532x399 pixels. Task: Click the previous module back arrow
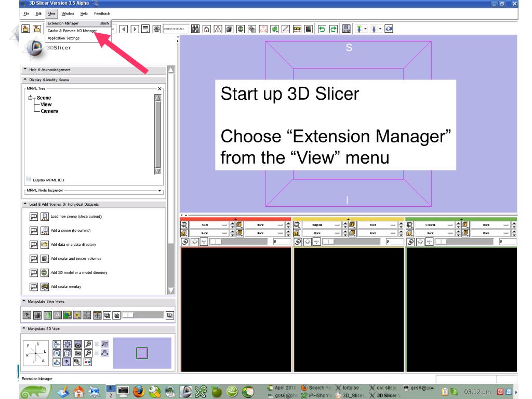[124, 29]
